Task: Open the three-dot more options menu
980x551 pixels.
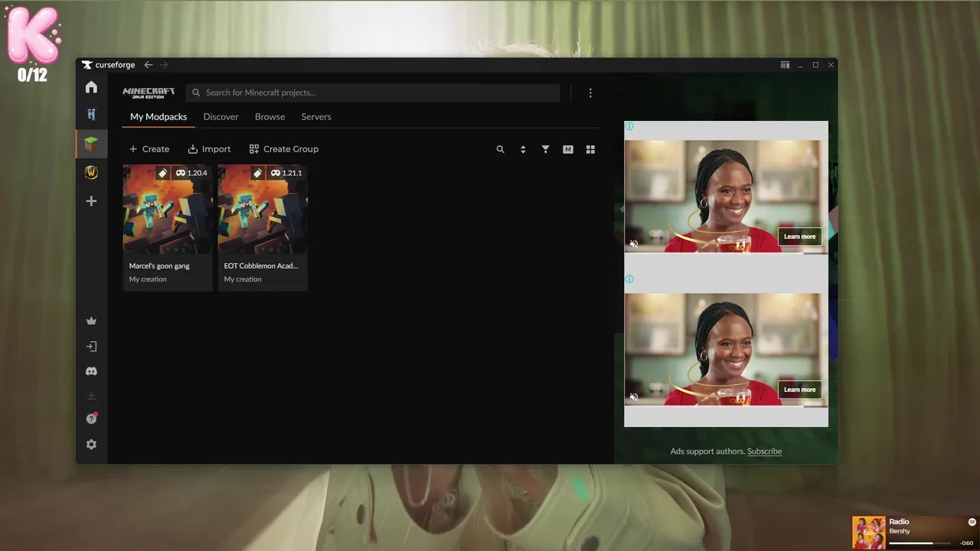Action: pyautogui.click(x=590, y=93)
